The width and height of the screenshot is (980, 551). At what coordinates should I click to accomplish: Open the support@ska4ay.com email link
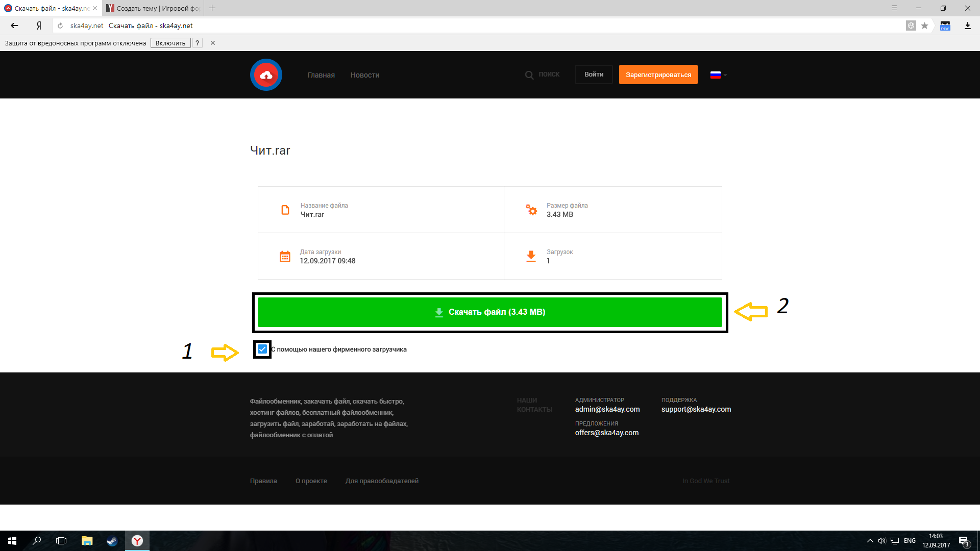pos(696,409)
